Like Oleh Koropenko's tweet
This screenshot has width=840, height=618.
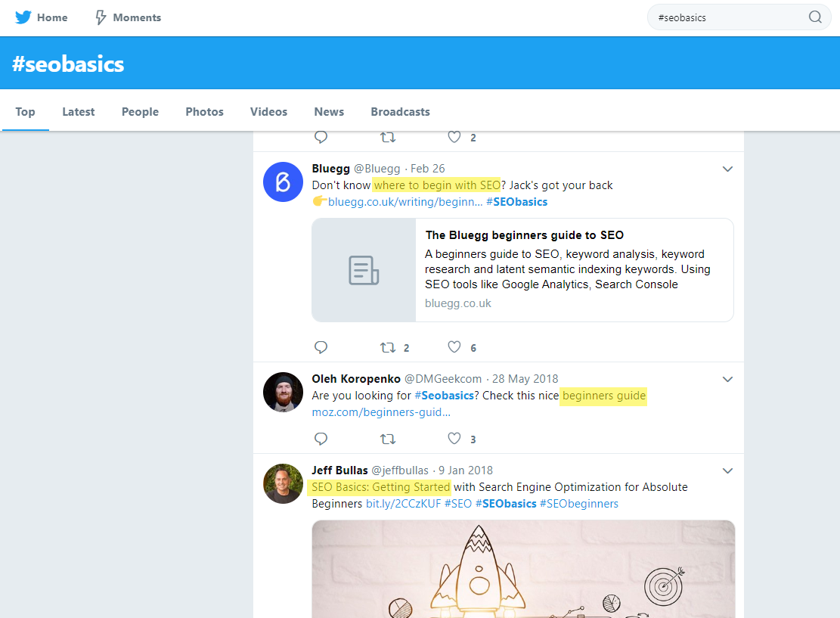(454, 439)
